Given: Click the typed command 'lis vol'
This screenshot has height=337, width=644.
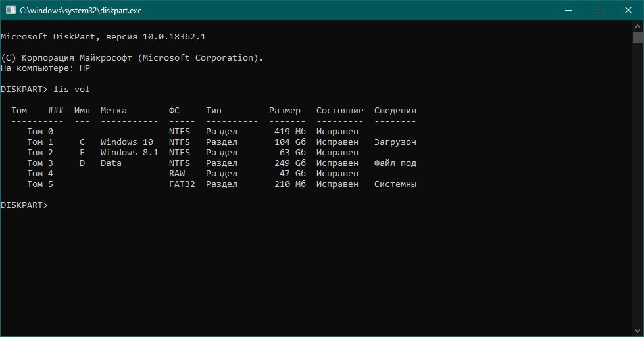Looking at the screenshot, I should pyautogui.click(x=72, y=89).
